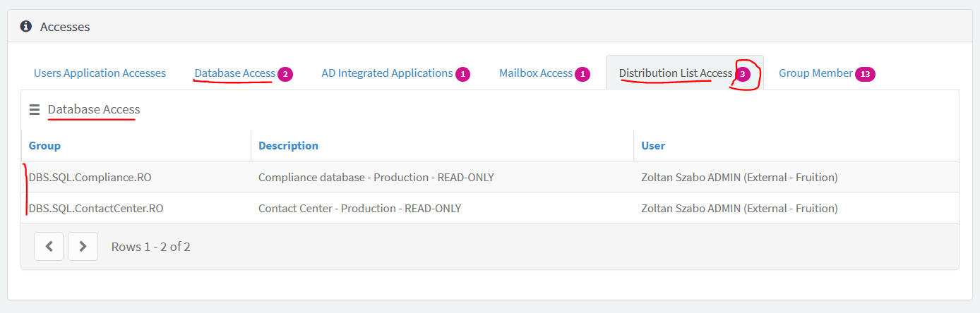Sort table by Group column header
This screenshot has height=313, width=980.
click(x=44, y=145)
